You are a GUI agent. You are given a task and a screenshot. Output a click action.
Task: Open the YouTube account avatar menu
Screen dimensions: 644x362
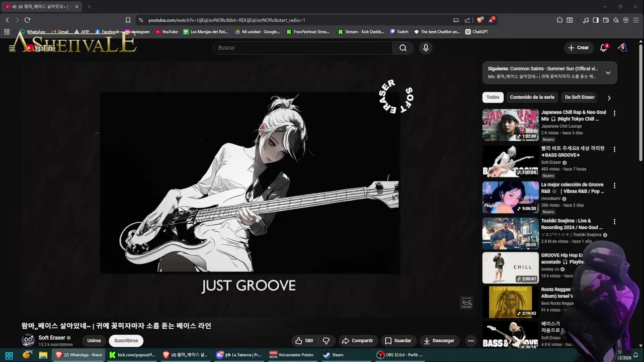click(x=622, y=48)
